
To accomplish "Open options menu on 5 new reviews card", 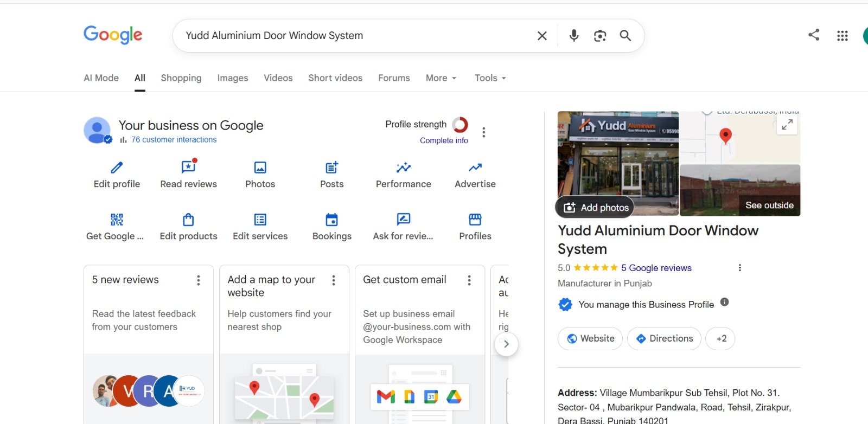I will click(x=199, y=280).
